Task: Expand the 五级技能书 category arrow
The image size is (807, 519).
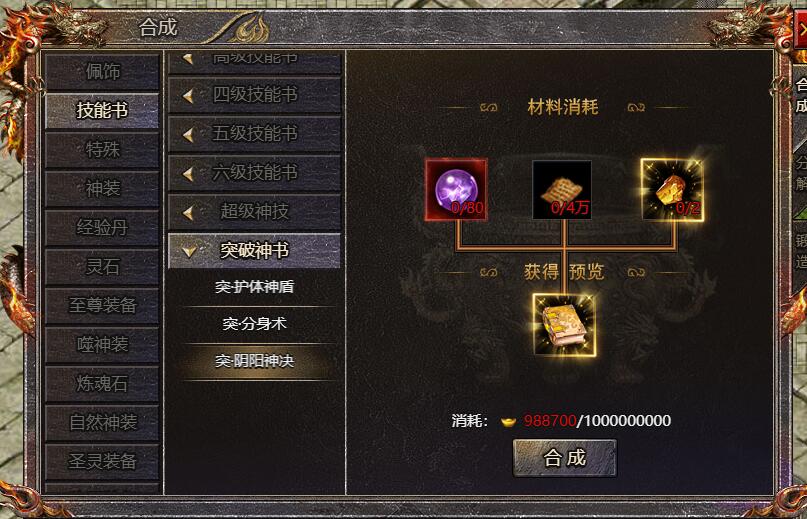Action: tap(188, 135)
